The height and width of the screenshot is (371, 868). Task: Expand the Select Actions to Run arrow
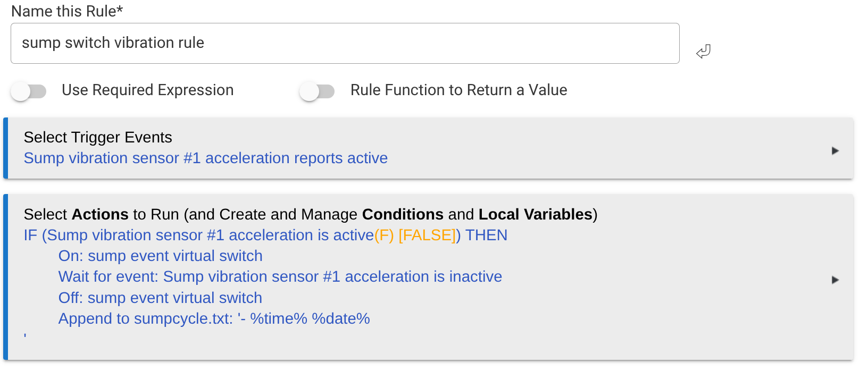tap(835, 280)
